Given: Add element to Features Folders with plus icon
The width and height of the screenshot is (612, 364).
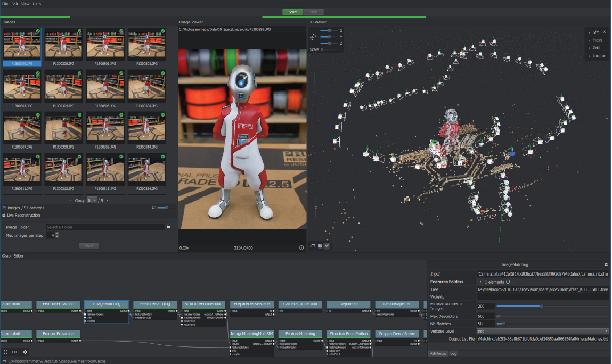Looking at the screenshot, I should (508, 282).
